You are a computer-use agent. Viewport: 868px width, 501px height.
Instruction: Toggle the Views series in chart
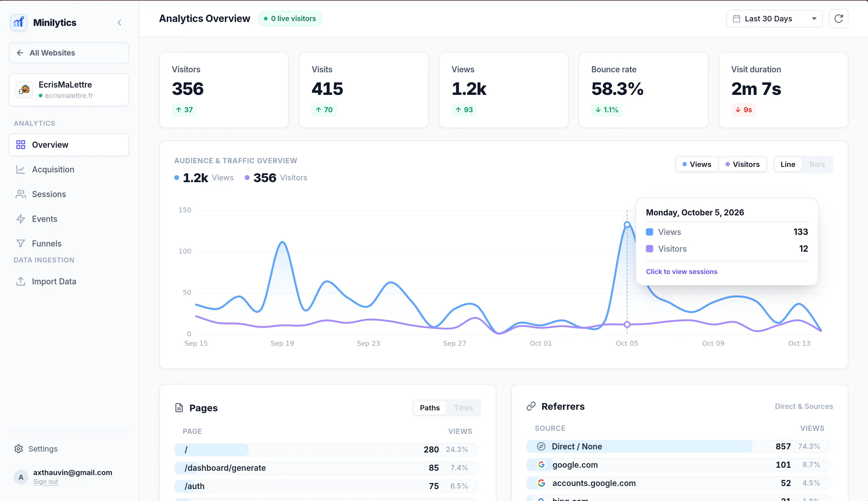697,164
